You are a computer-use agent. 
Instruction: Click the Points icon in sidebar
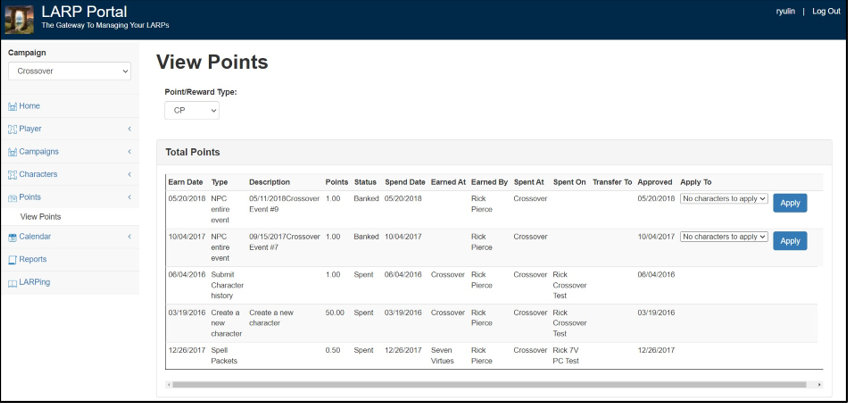12,198
